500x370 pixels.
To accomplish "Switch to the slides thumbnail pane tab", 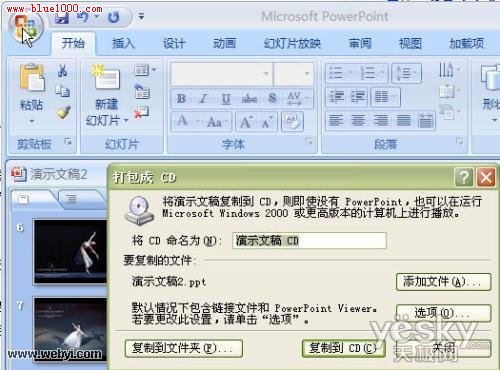I will tap(24, 200).
